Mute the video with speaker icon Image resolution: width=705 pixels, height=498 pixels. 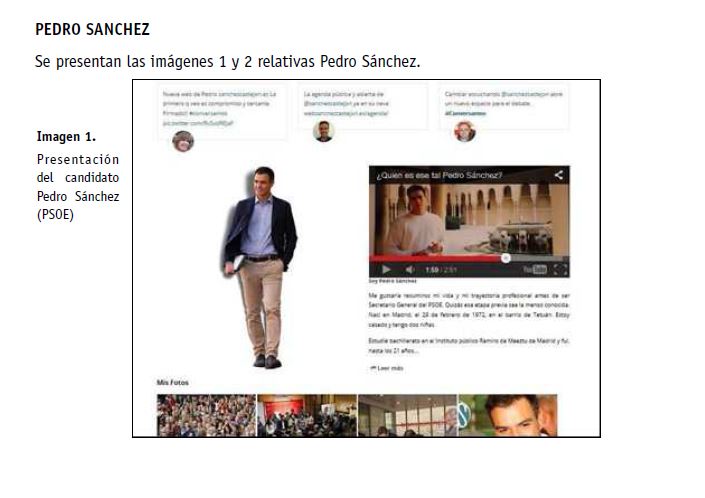410,269
